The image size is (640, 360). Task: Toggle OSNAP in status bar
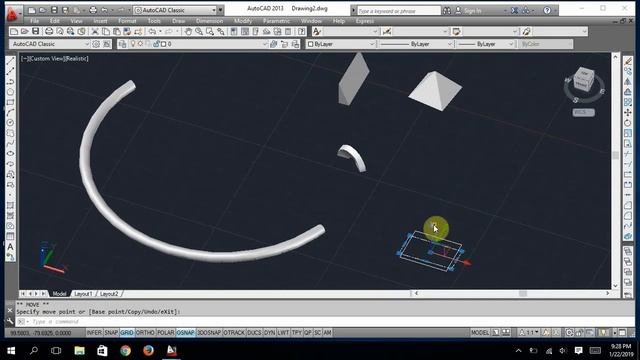[185, 333]
